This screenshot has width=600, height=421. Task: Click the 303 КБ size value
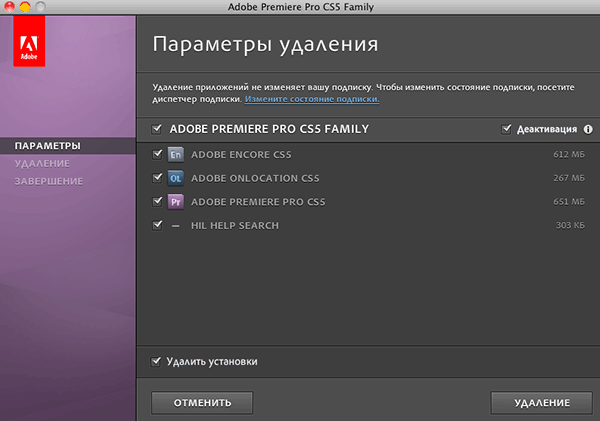(x=570, y=225)
